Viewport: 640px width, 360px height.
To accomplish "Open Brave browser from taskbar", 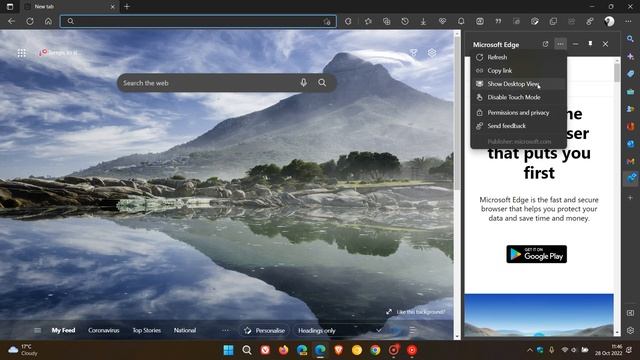I will (x=338, y=350).
